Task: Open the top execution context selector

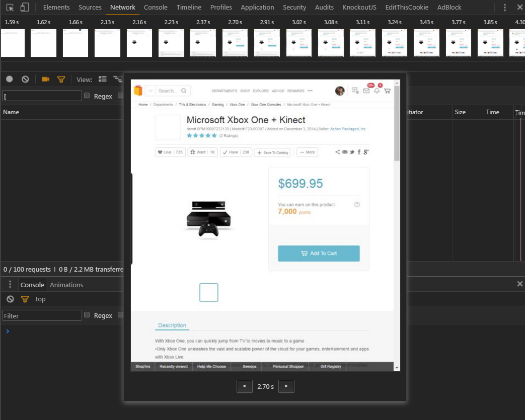Action: pos(40,299)
